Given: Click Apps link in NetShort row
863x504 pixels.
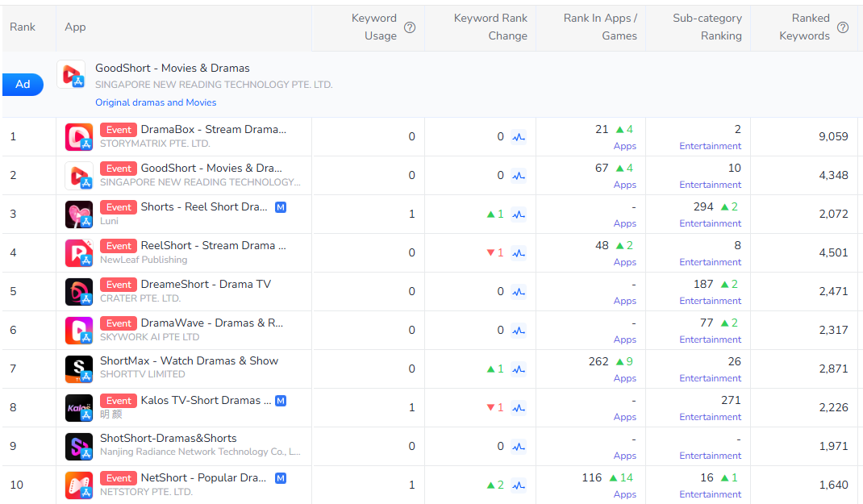Looking at the screenshot, I should (625, 494).
